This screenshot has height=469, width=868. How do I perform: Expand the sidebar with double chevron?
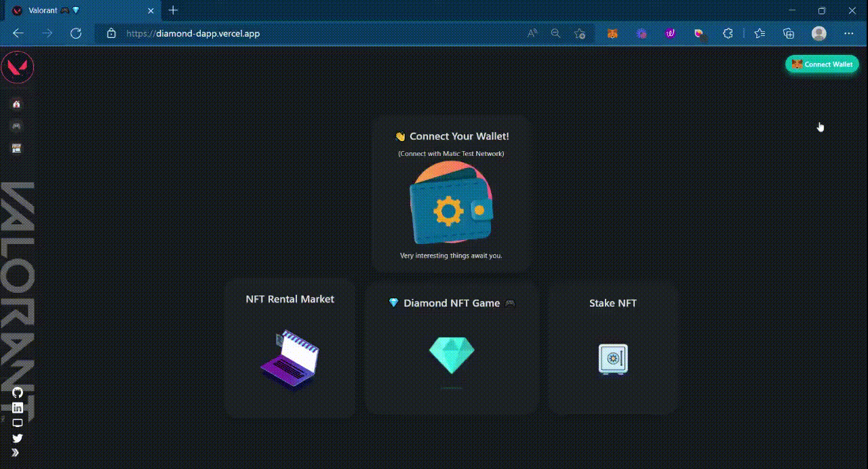tap(16, 453)
